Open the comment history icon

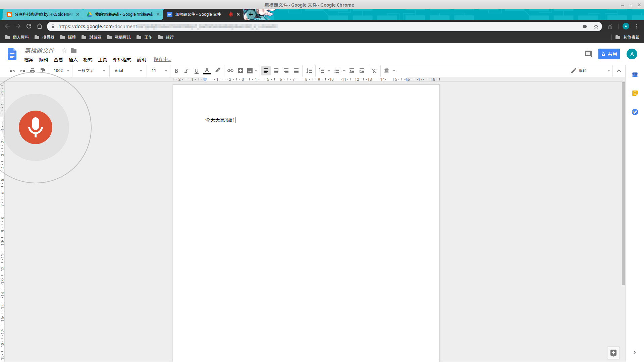click(x=588, y=54)
